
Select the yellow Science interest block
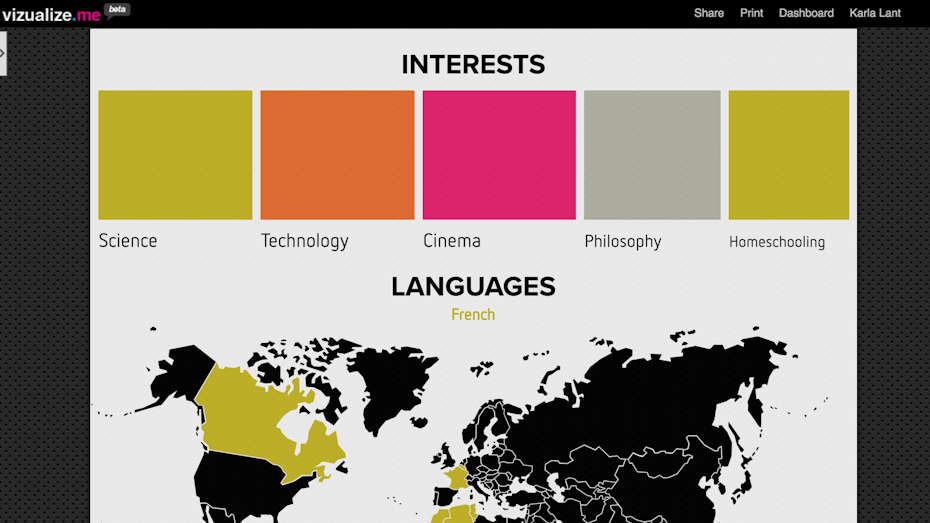point(175,155)
